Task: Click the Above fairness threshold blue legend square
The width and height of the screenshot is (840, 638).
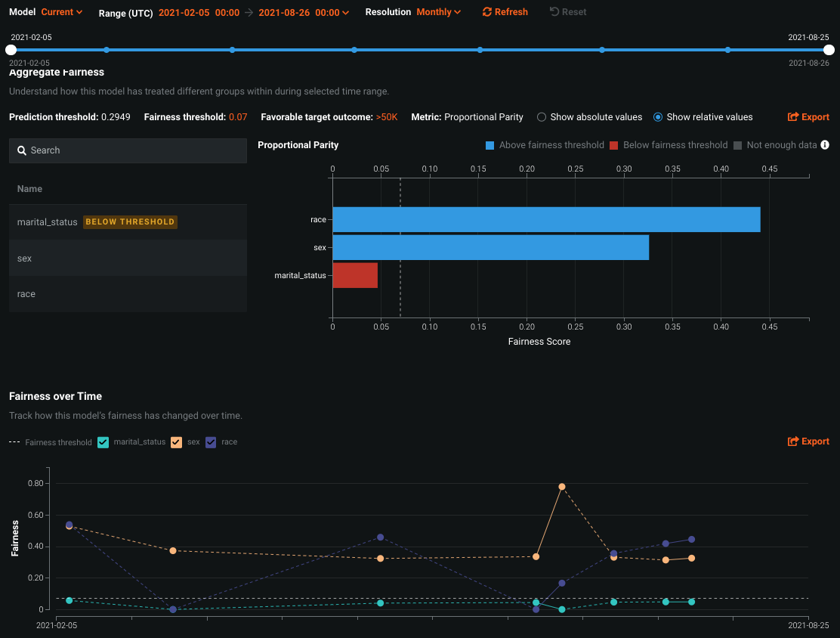Action: 489,145
